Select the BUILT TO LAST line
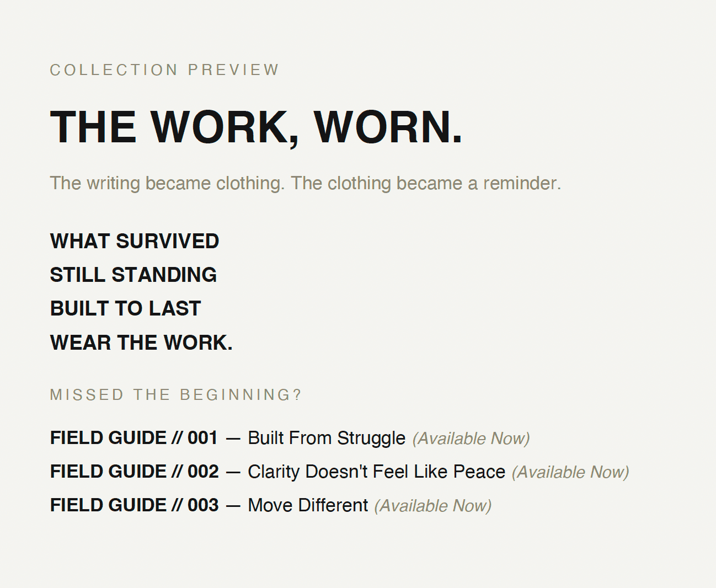 click(126, 308)
